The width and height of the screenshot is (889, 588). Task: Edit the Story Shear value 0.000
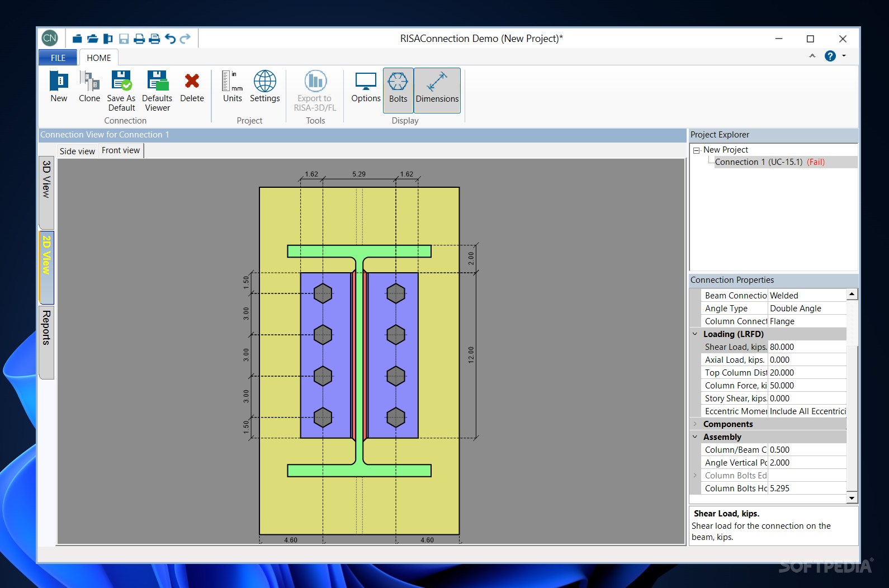coord(807,398)
